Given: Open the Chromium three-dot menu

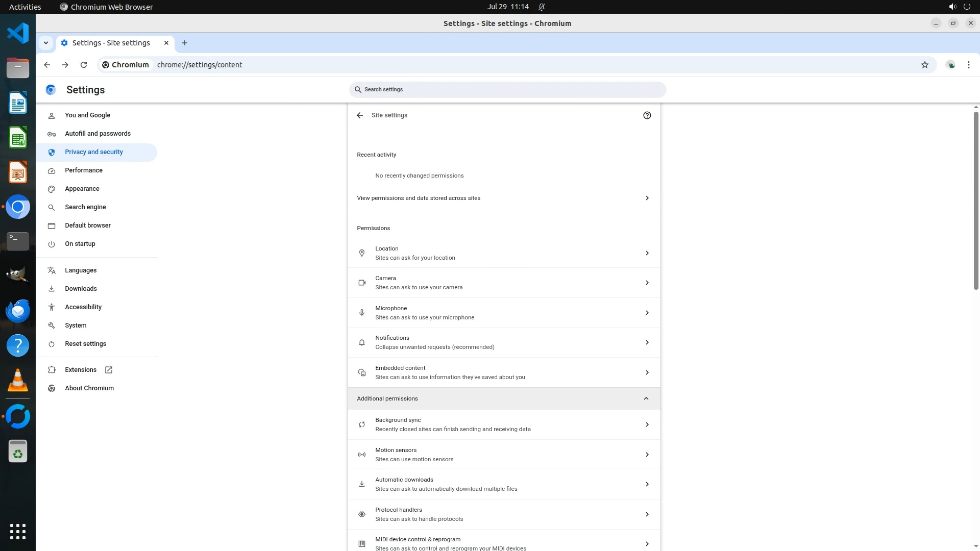Looking at the screenshot, I should [x=968, y=65].
